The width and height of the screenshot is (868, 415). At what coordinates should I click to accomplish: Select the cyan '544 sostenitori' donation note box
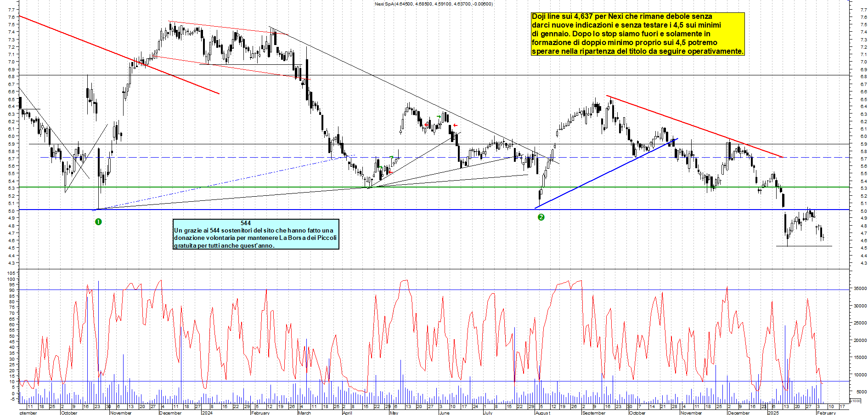pos(256,234)
